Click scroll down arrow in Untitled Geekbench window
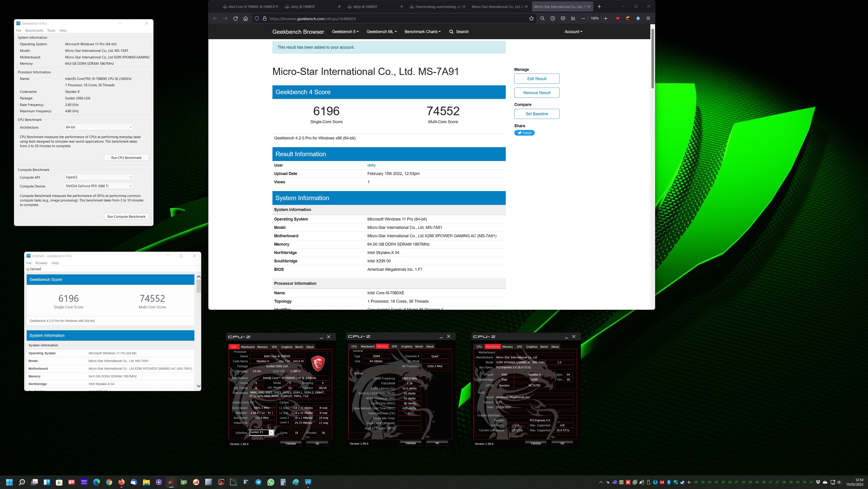 198,386
